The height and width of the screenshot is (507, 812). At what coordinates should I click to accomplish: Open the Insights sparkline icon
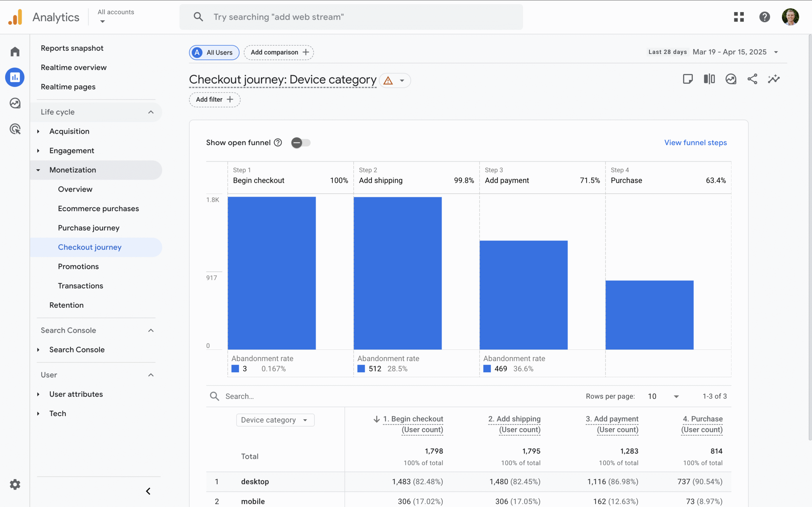774,79
